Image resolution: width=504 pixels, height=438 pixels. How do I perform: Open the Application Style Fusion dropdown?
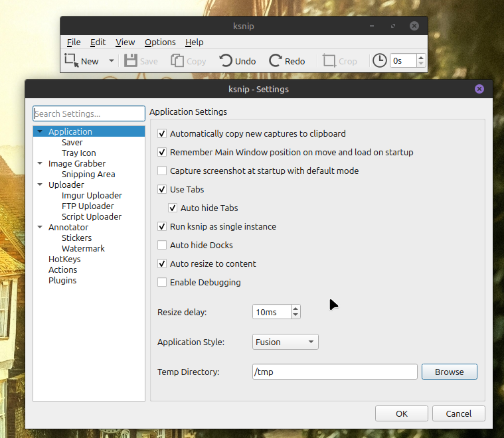click(286, 342)
